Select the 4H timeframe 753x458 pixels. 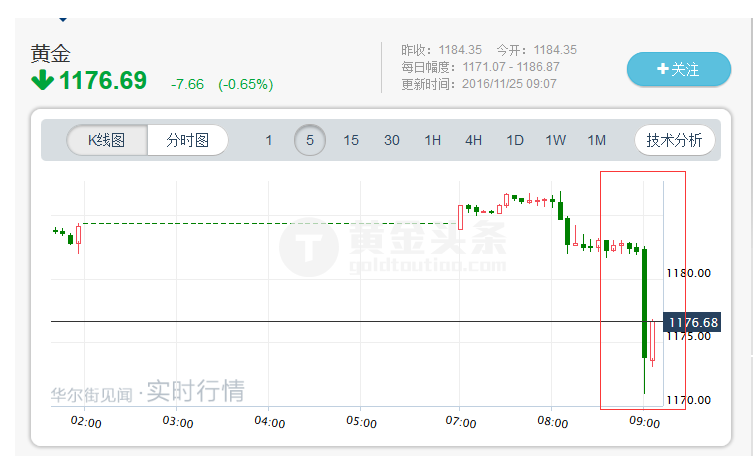tap(474, 140)
